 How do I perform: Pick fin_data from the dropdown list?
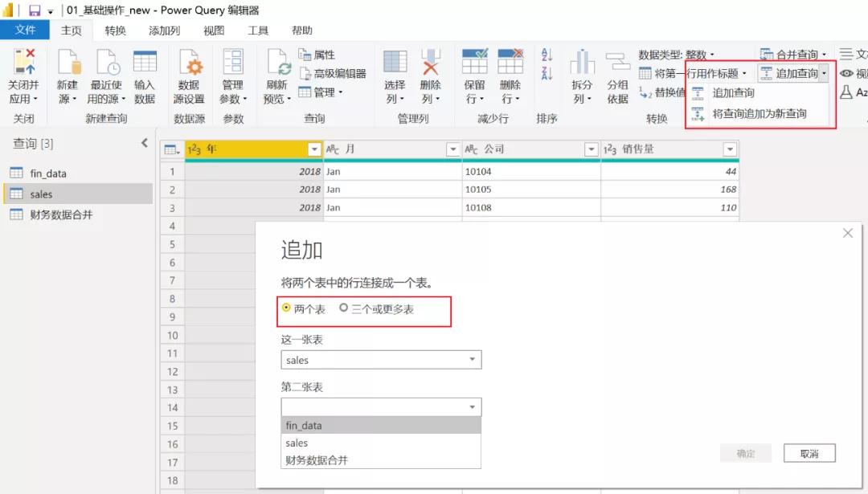382,426
